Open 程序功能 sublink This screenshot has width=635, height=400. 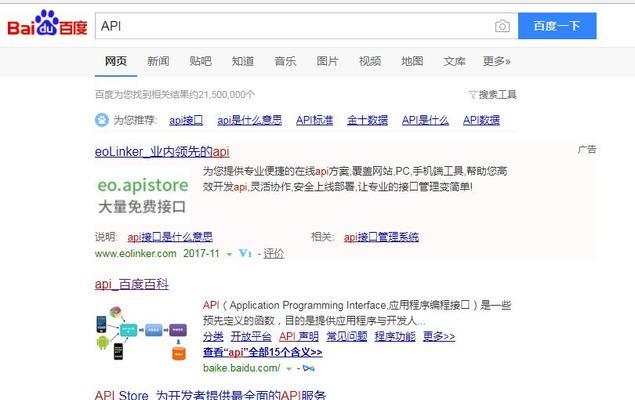(x=395, y=336)
